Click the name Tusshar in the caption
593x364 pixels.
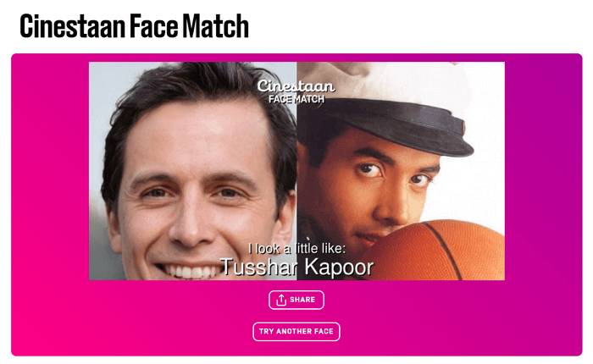(259, 267)
